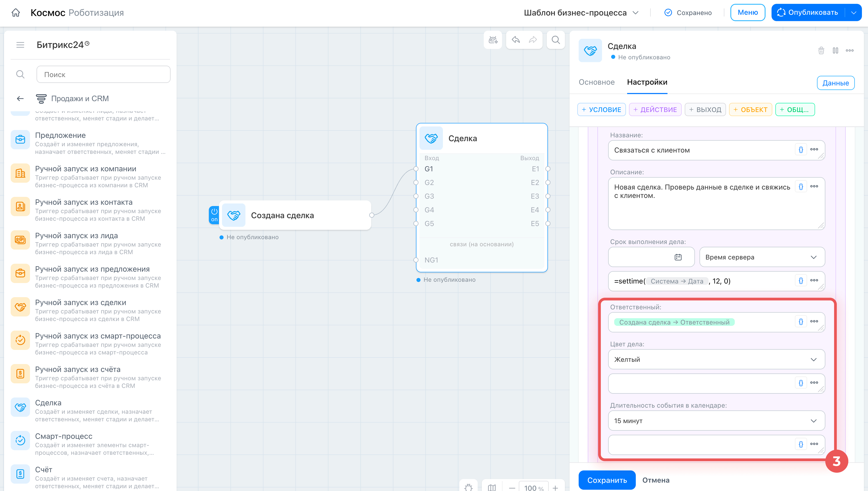This screenshot has height=491, width=868.
Task: Click the undo arrow on the canvas toolbar
Action: (x=516, y=40)
